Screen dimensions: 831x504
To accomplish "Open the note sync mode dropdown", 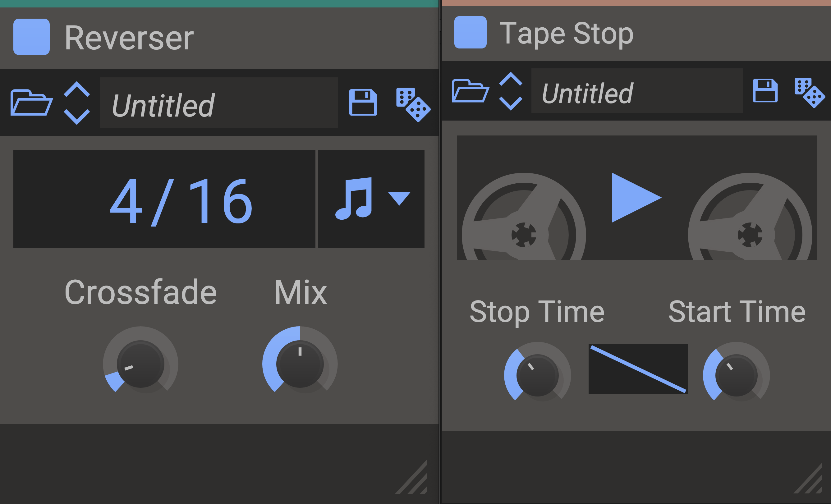I will (371, 199).
